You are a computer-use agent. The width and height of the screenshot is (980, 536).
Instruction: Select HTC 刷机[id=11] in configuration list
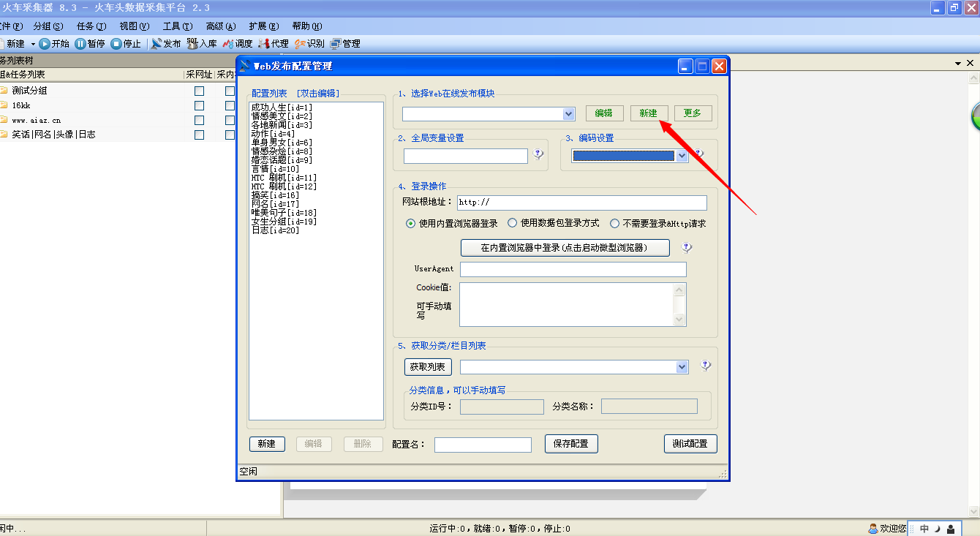coord(284,178)
